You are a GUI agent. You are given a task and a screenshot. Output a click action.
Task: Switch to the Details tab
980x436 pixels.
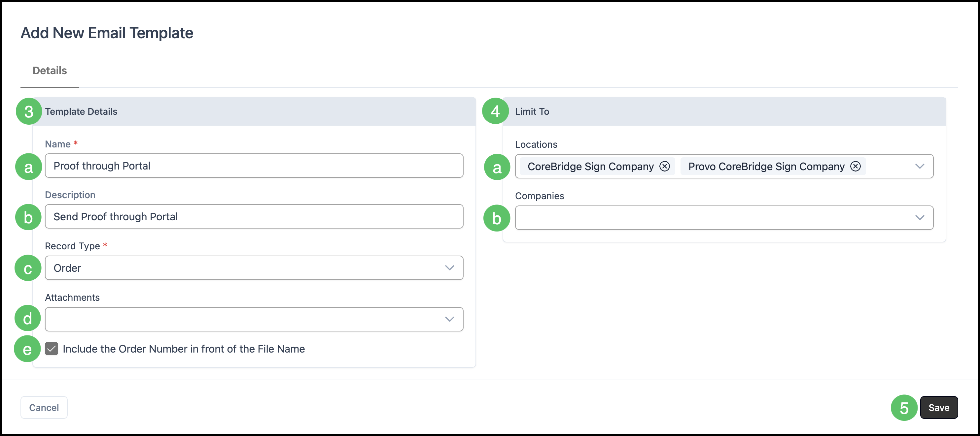click(50, 71)
